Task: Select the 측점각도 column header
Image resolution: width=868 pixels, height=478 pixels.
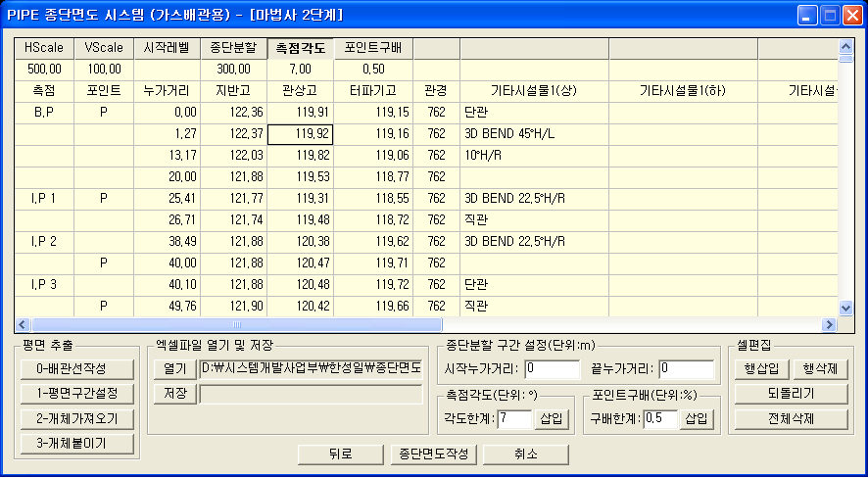Action: (x=300, y=47)
